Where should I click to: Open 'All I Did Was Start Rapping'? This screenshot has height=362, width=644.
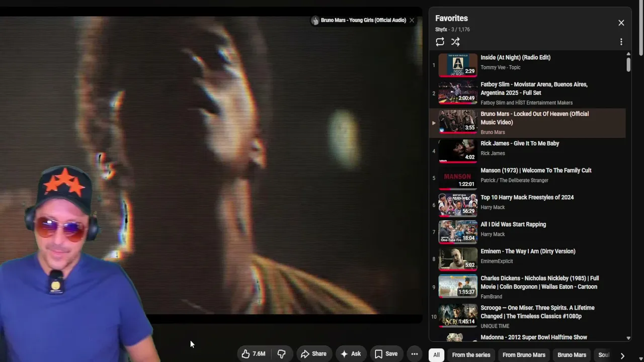pyautogui.click(x=513, y=224)
